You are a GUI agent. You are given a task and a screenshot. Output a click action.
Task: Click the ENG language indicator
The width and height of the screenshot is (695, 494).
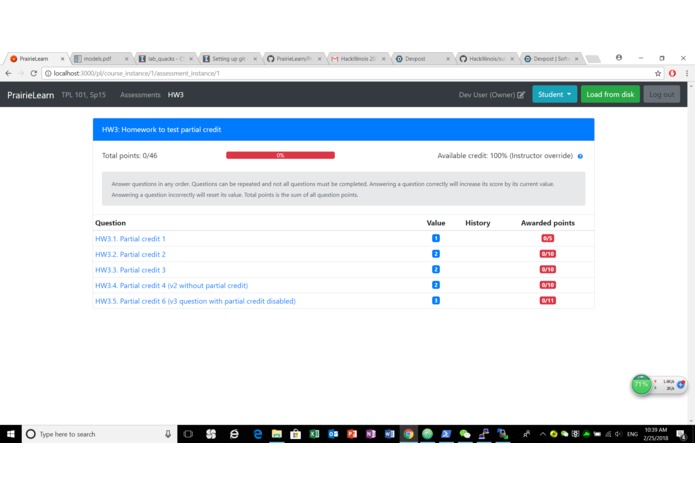(x=632, y=434)
